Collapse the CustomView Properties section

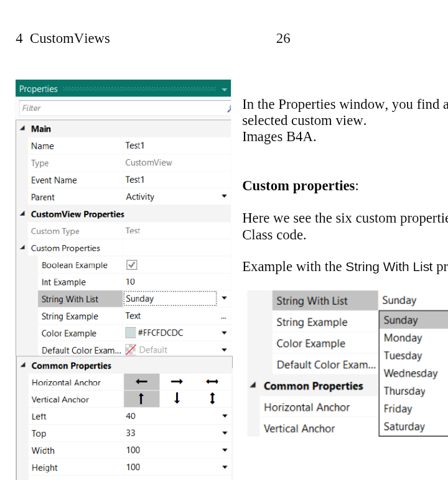(23, 214)
